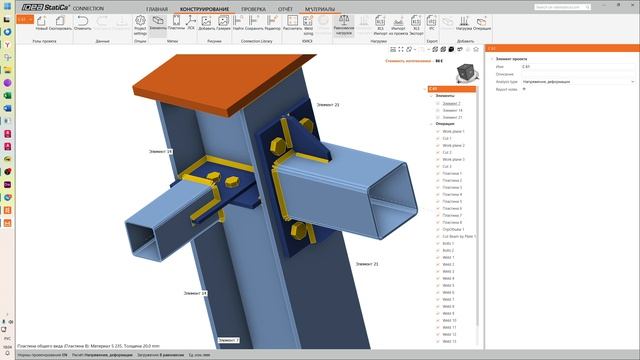The width and height of the screenshot is (640, 360).
Task: Click the zoom-to-fit icon in view toolbar
Action: 401,49
